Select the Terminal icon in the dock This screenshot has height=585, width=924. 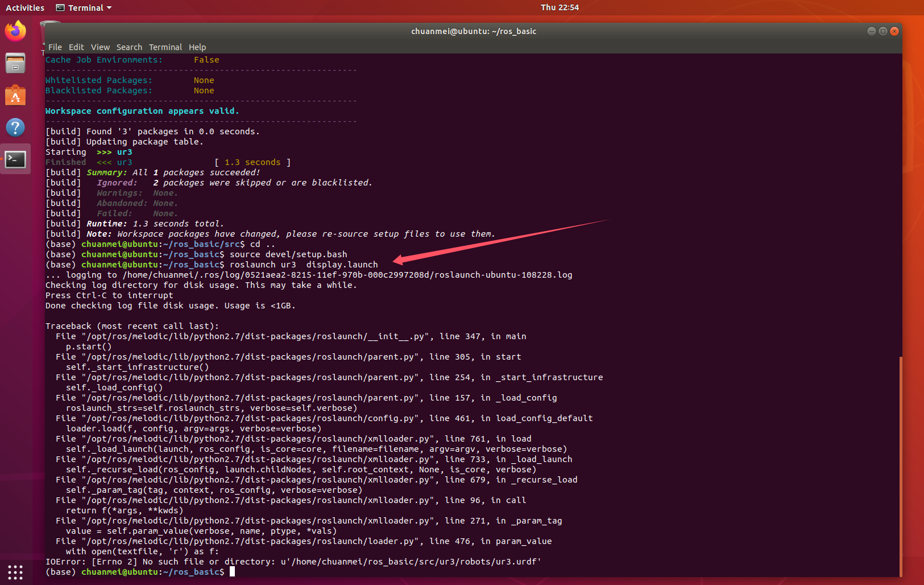tap(15, 159)
